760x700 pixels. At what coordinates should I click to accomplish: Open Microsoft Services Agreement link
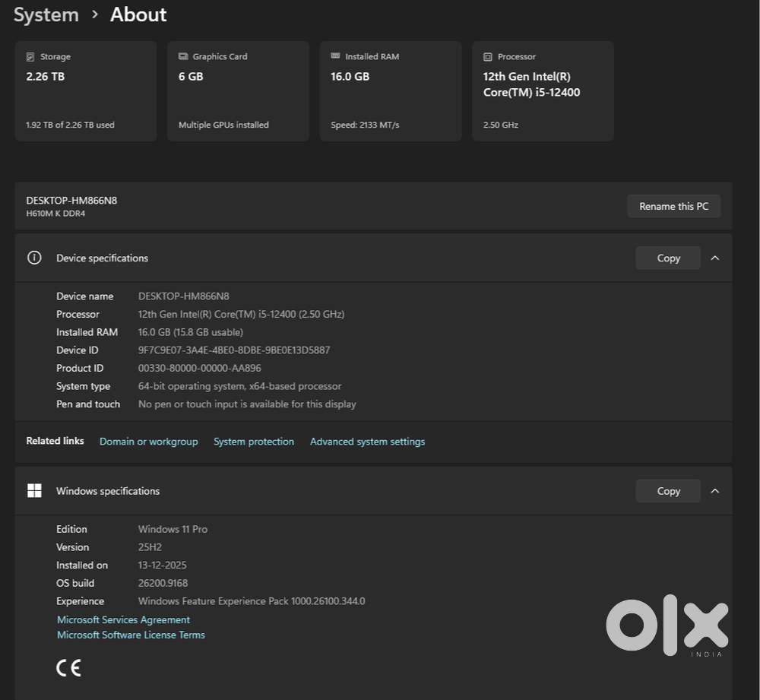[x=124, y=620]
